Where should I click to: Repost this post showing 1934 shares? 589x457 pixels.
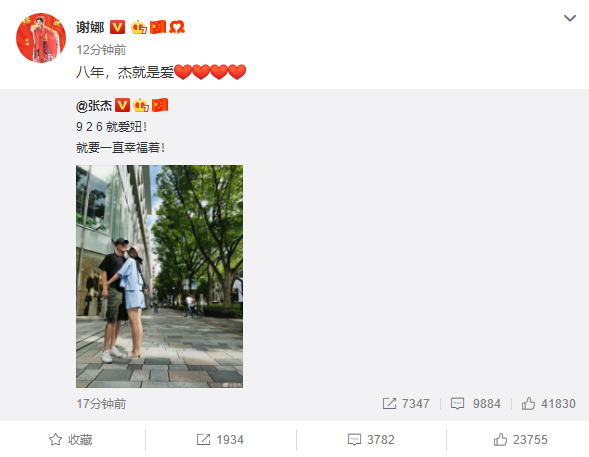pyautogui.click(x=220, y=440)
